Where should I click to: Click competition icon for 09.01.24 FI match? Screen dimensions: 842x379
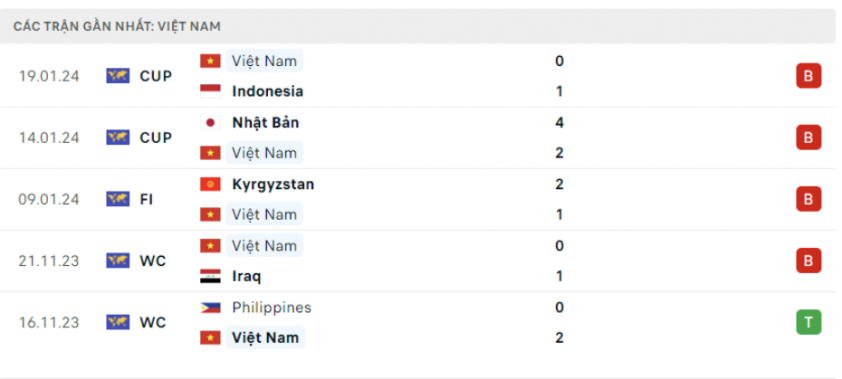(x=118, y=199)
